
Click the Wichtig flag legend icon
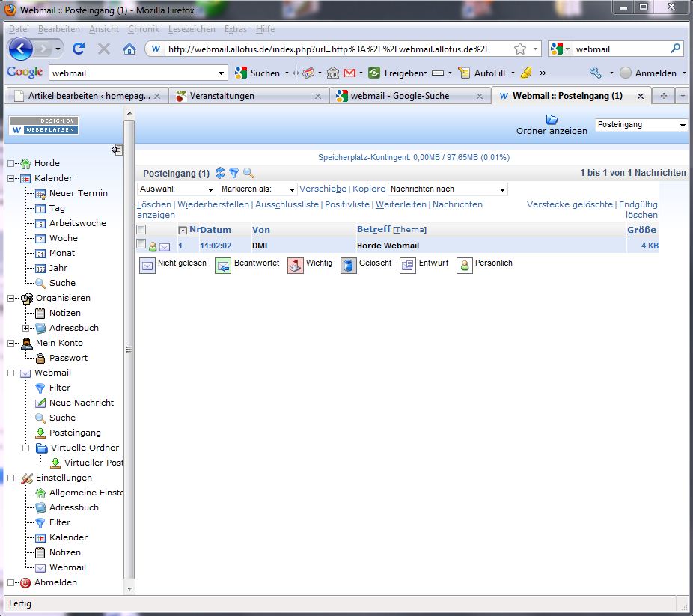295,266
